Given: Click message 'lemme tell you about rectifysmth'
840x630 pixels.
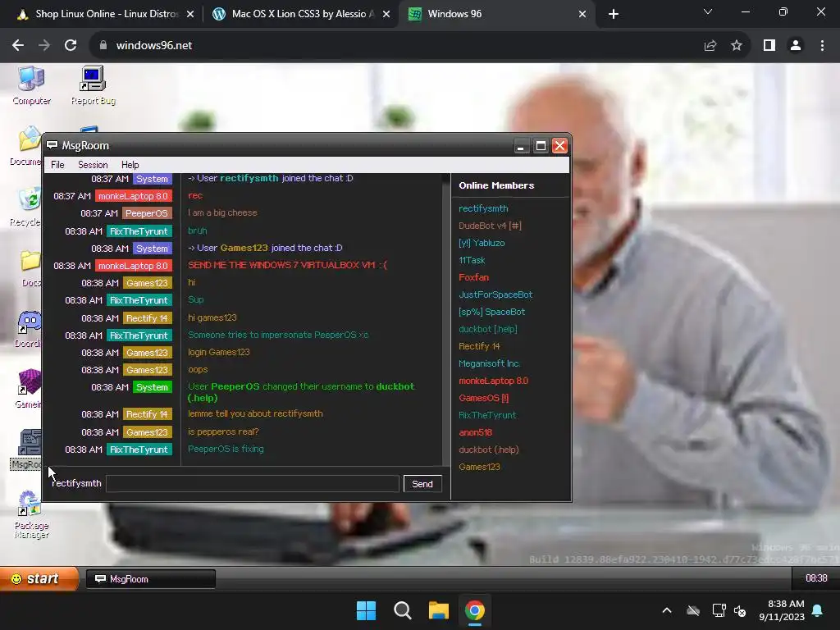Looking at the screenshot, I should (255, 413).
